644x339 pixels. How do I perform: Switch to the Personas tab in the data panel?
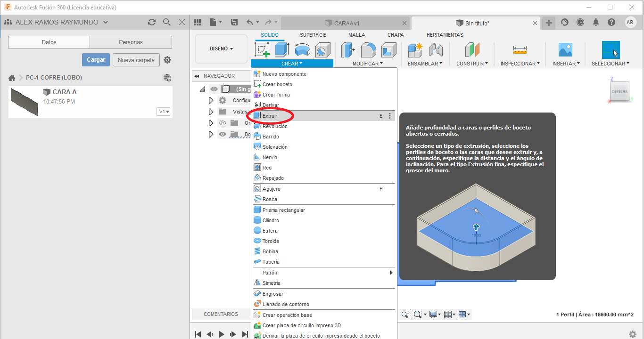tap(131, 42)
